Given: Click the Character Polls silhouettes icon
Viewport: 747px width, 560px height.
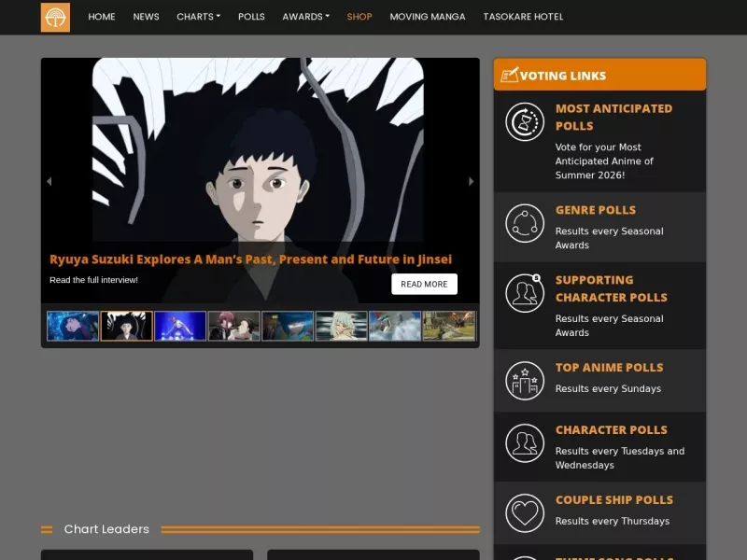Looking at the screenshot, I should (x=525, y=443).
